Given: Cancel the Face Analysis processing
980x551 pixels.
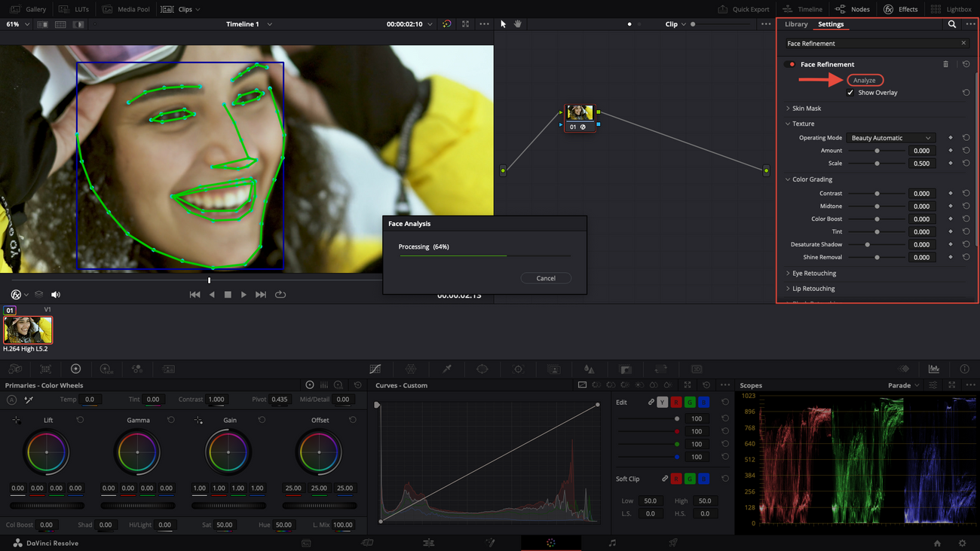Looking at the screenshot, I should pyautogui.click(x=546, y=278).
